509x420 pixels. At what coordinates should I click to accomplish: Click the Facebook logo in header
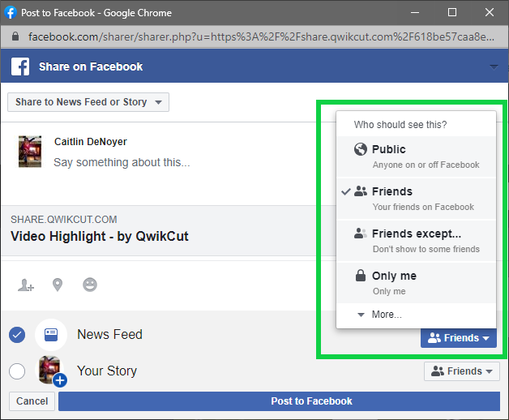coord(20,66)
